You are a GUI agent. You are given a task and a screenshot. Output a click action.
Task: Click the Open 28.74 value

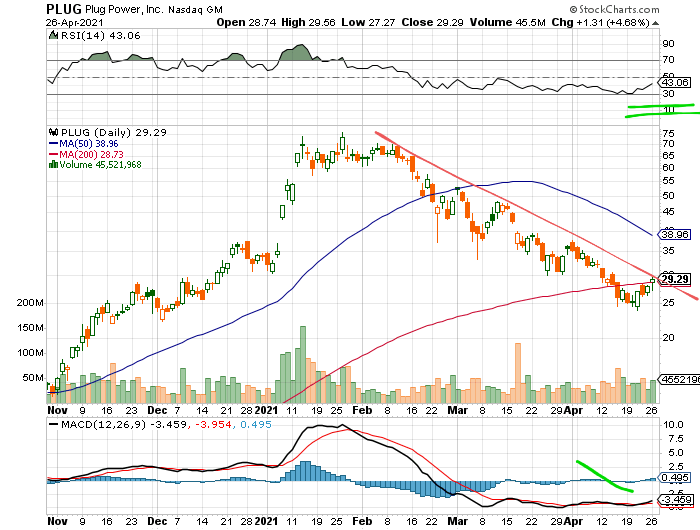[x=246, y=22]
